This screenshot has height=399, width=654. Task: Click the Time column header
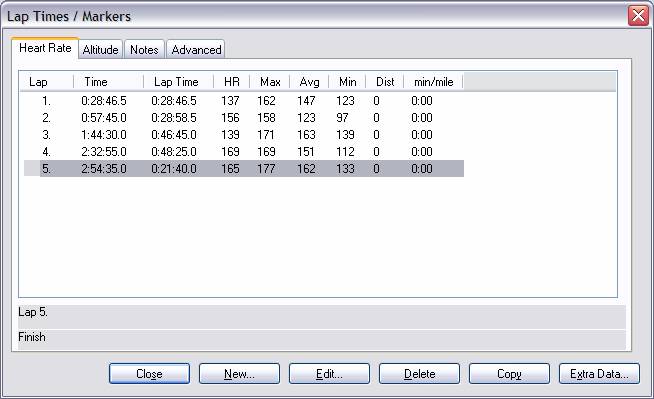coord(108,82)
